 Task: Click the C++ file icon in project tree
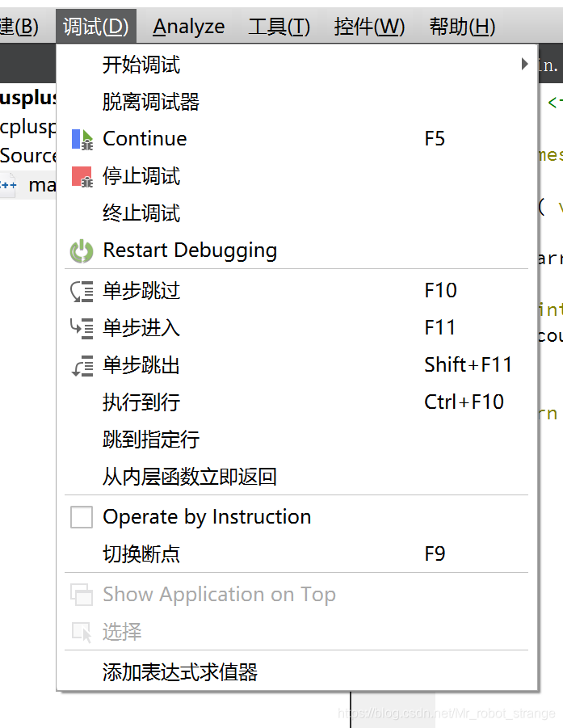click(x=8, y=185)
